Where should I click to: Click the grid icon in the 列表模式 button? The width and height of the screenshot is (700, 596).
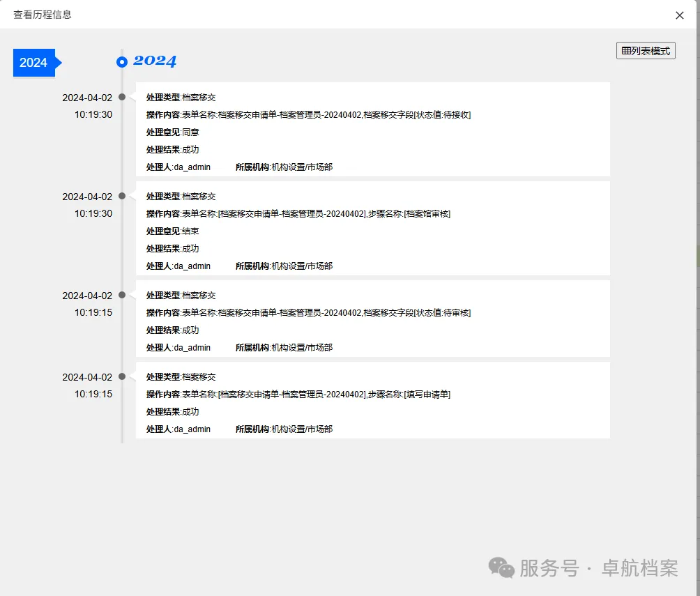pos(626,51)
